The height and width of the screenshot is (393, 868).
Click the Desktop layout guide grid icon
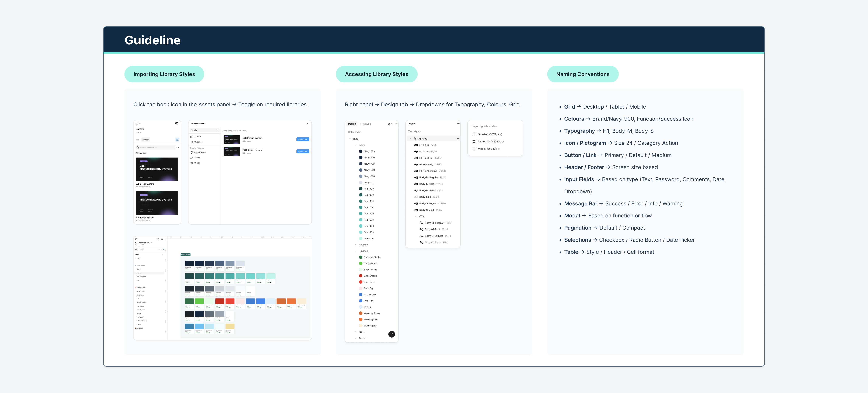pos(474,134)
